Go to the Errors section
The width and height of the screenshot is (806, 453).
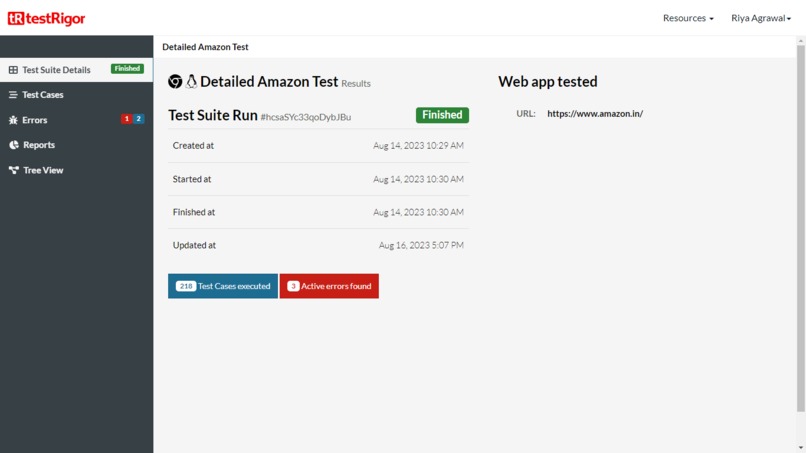[76, 120]
